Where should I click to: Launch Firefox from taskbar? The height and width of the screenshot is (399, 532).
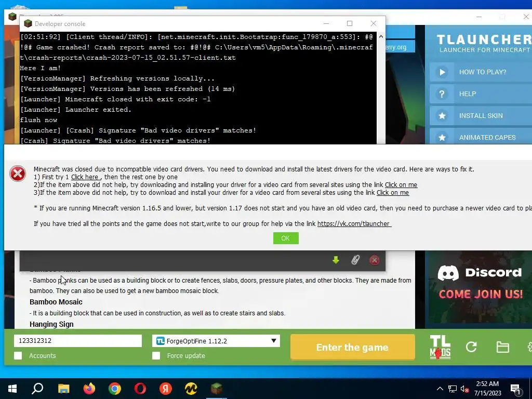pyautogui.click(x=89, y=389)
